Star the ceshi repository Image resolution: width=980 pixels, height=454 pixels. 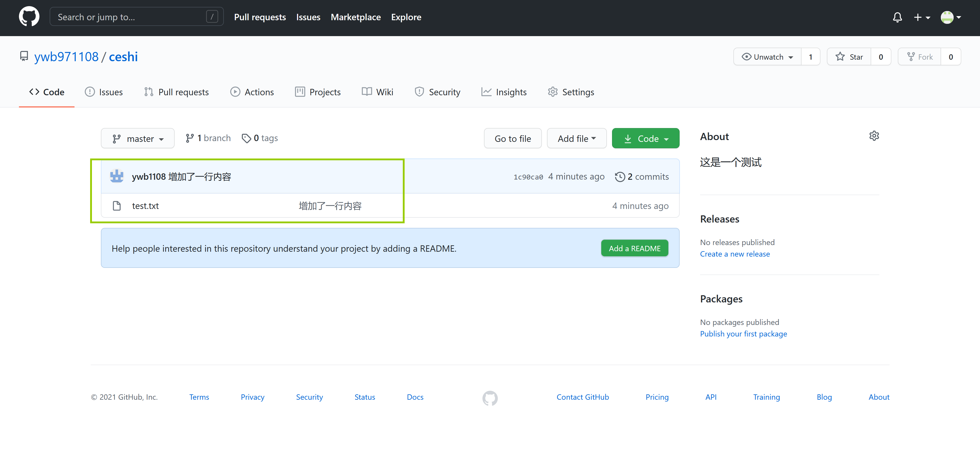(x=849, y=57)
